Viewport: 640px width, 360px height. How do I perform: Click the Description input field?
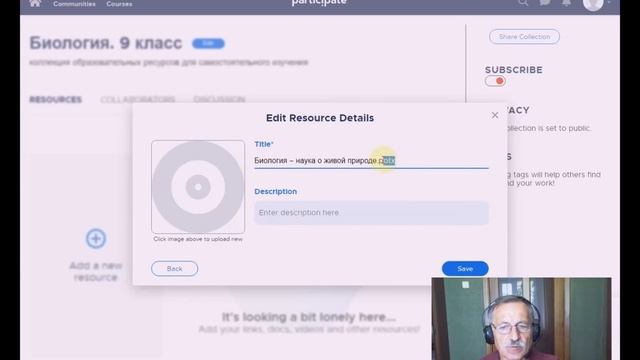click(x=371, y=213)
